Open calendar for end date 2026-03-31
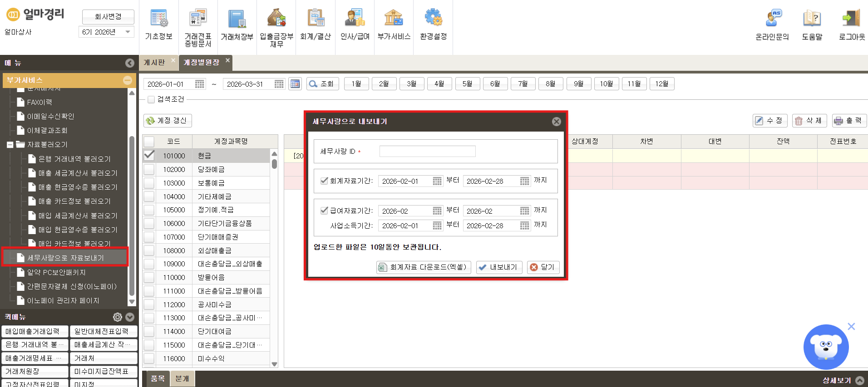 (x=279, y=84)
